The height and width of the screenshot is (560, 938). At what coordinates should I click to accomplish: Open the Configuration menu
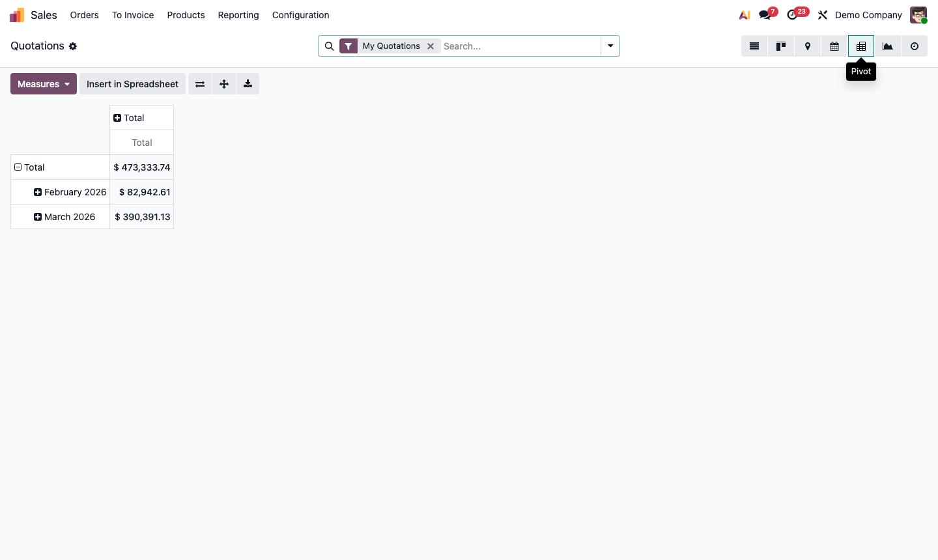[x=300, y=15]
